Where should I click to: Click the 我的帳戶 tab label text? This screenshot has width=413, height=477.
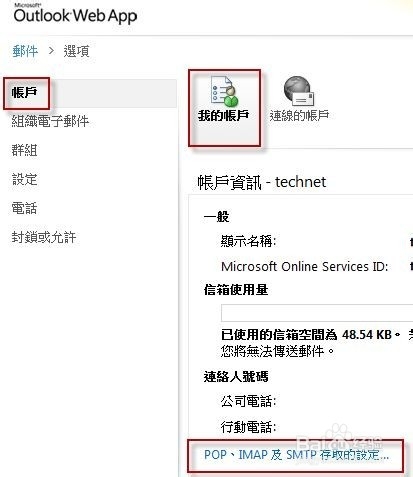coord(224,116)
